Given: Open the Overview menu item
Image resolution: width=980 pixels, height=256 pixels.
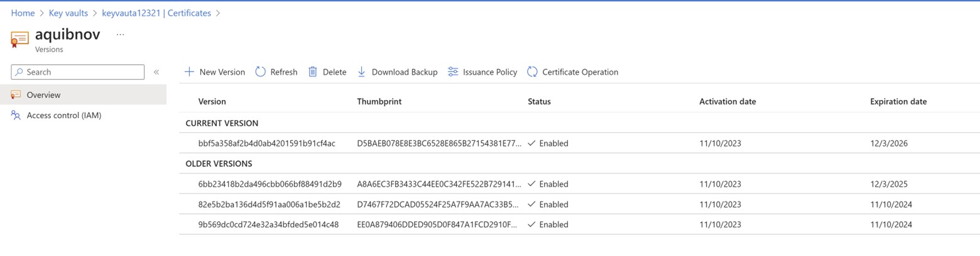Looking at the screenshot, I should point(83,94).
